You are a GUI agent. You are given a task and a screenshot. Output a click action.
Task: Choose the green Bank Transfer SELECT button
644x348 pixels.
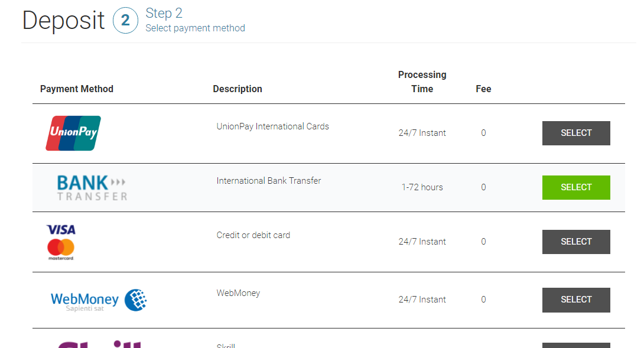click(x=576, y=187)
